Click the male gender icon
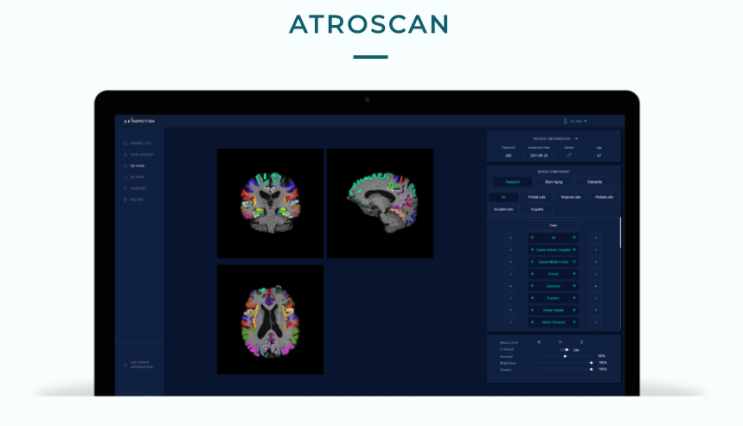 click(569, 155)
